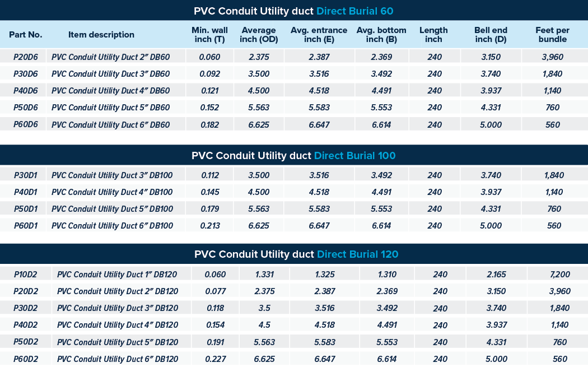588x367 pixels.
Task: Click part number P20D6
Action: tap(26, 57)
